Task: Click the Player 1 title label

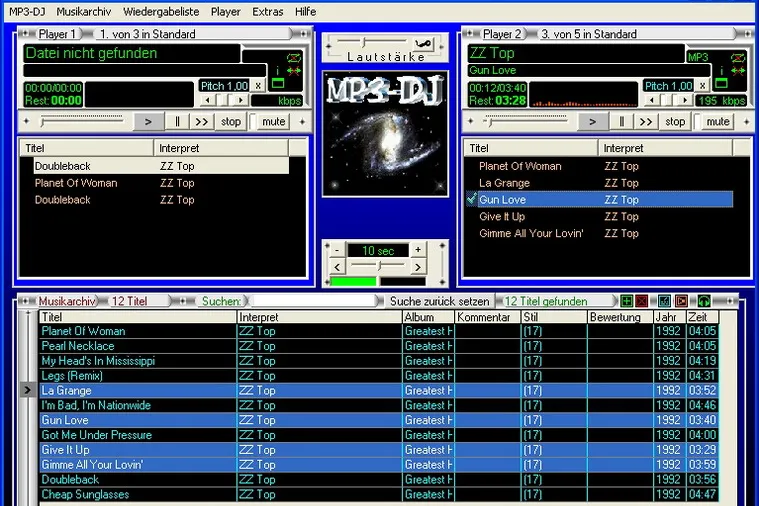Action: (x=57, y=34)
